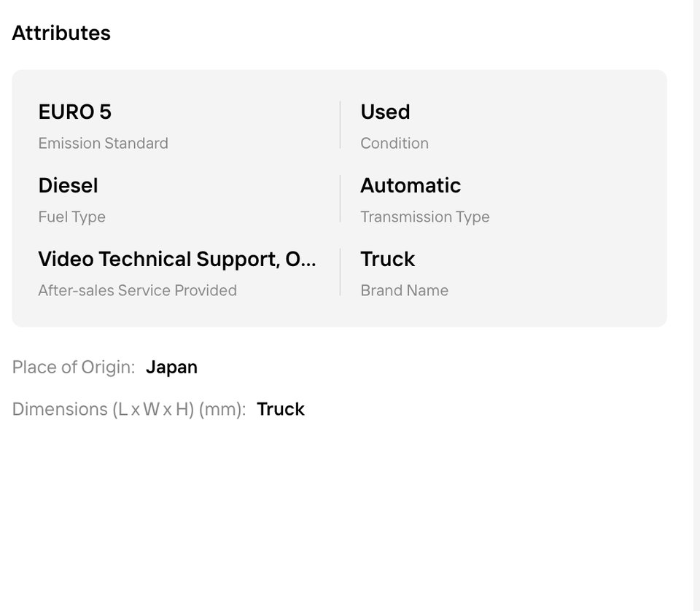The image size is (700, 611).
Task: Click the Diesel fuel value
Action: point(68,185)
